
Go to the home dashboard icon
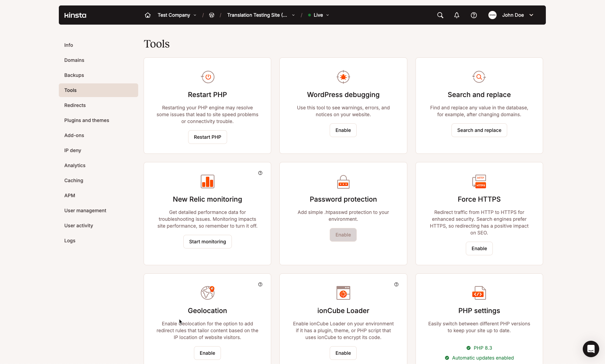[x=148, y=15]
